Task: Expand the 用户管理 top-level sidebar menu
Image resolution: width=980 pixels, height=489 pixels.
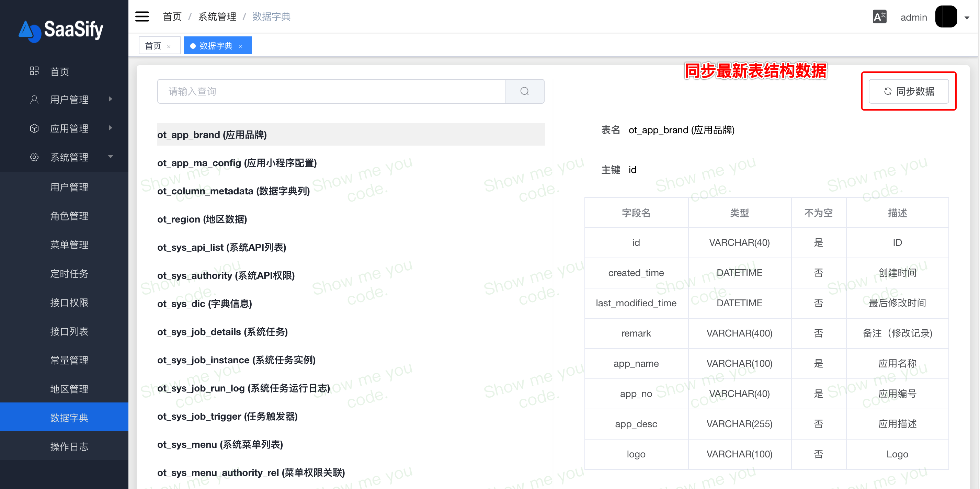Action: [69, 99]
